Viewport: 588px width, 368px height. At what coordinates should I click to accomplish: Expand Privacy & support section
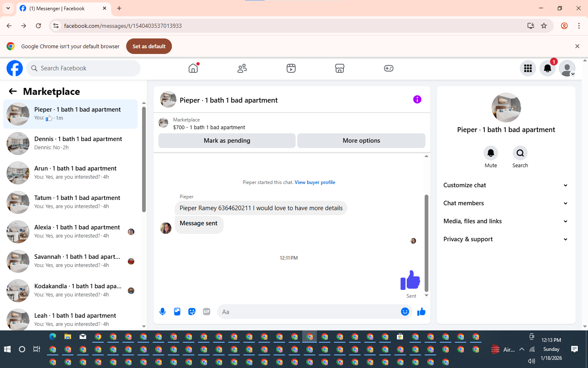pos(506,239)
